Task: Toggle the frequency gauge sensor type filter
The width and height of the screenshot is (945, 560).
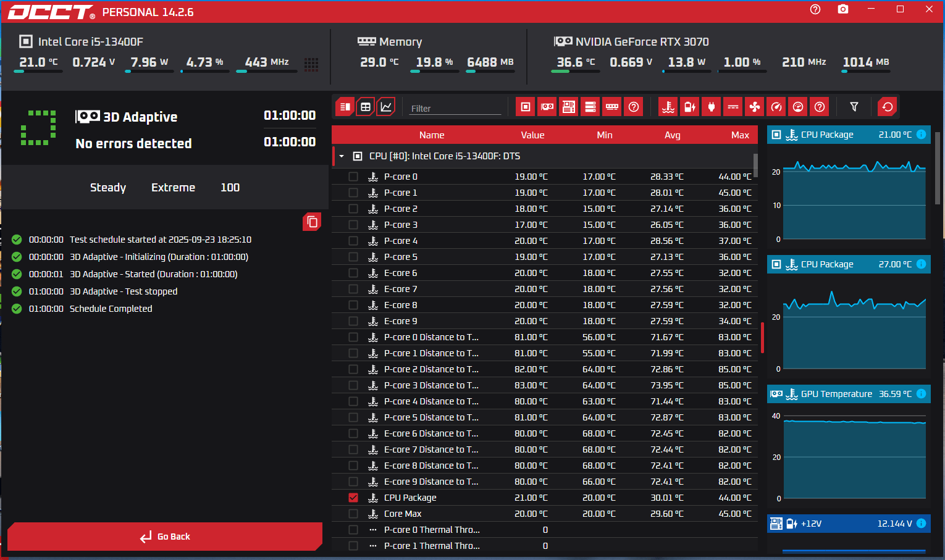Action: [x=776, y=107]
